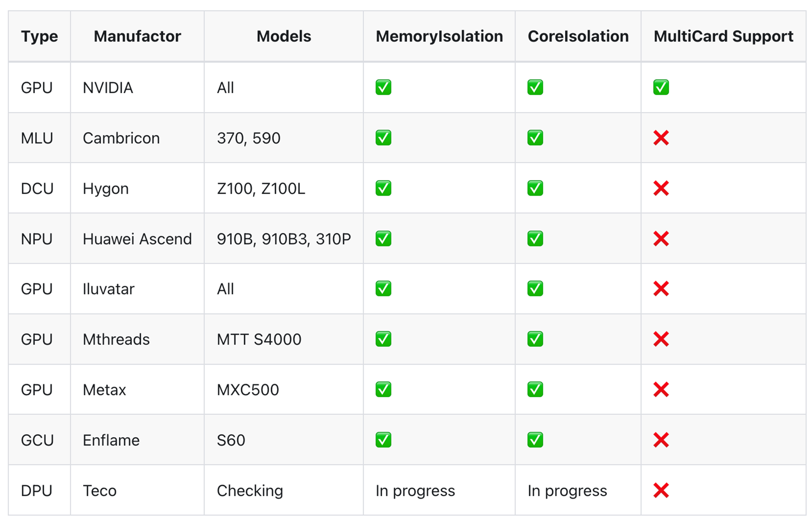Click the Huawei Ascend MultiCard red cross
The image size is (812, 521).
pos(661,238)
